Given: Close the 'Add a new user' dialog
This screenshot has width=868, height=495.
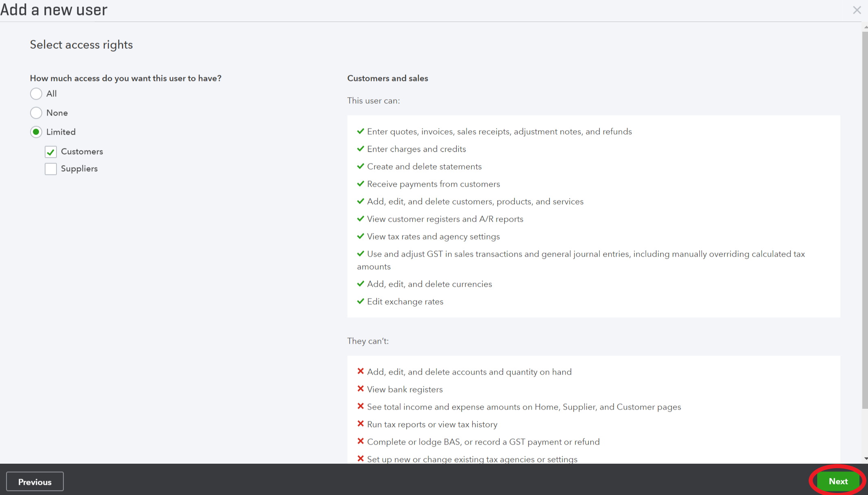Looking at the screenshot, I should (857, 10).
